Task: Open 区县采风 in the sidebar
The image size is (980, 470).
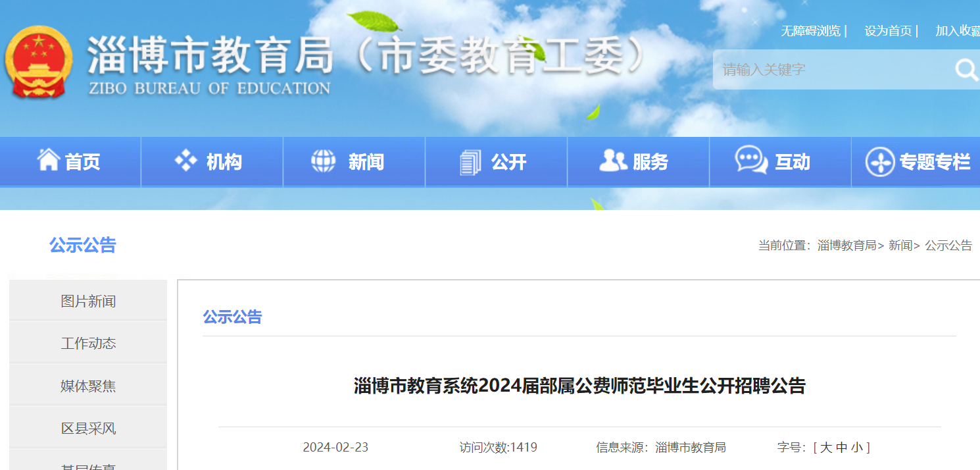Action: (88, 429)
